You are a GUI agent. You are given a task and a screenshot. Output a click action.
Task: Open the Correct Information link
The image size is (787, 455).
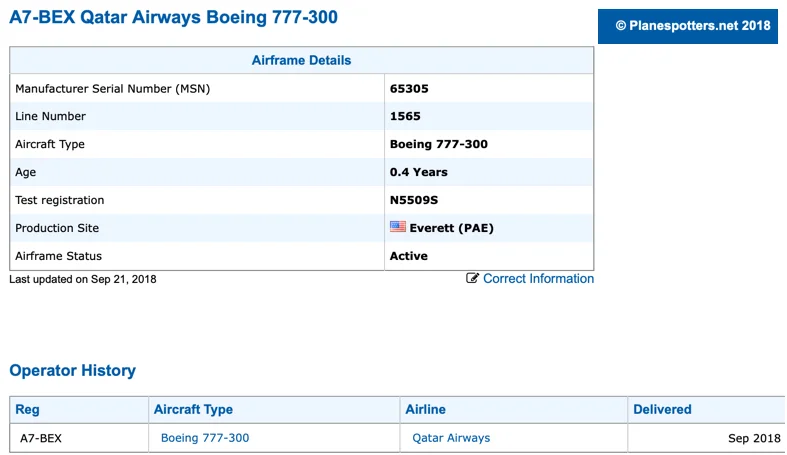pos(538,279)
